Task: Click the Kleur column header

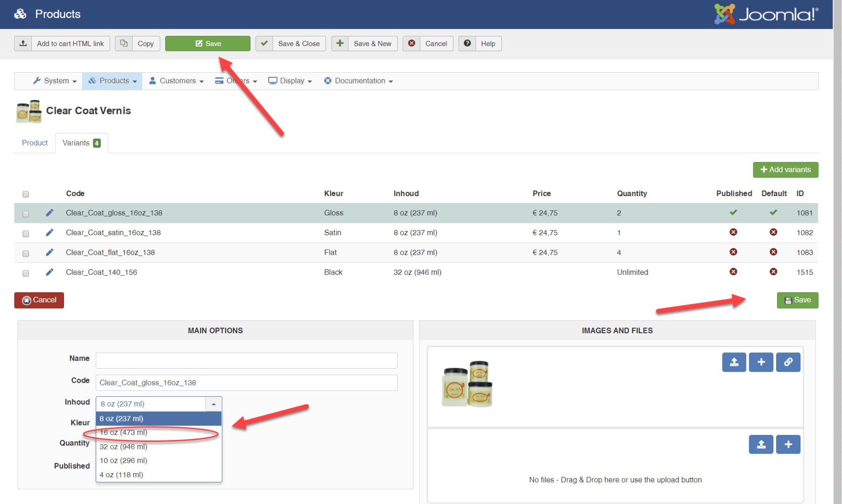Action: (x=334, y=193)
